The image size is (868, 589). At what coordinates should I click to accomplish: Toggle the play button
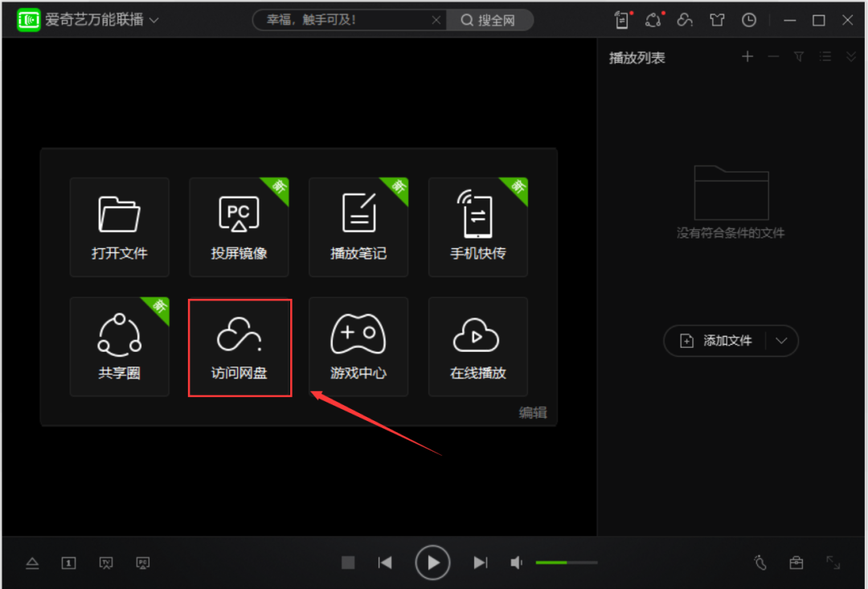432,562
